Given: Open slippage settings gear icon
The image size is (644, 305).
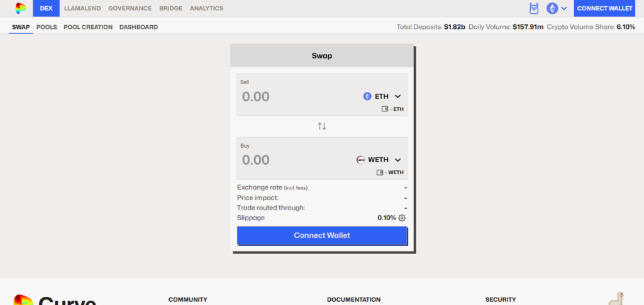Looking at the screenshot, I should (x=402, y=218).
